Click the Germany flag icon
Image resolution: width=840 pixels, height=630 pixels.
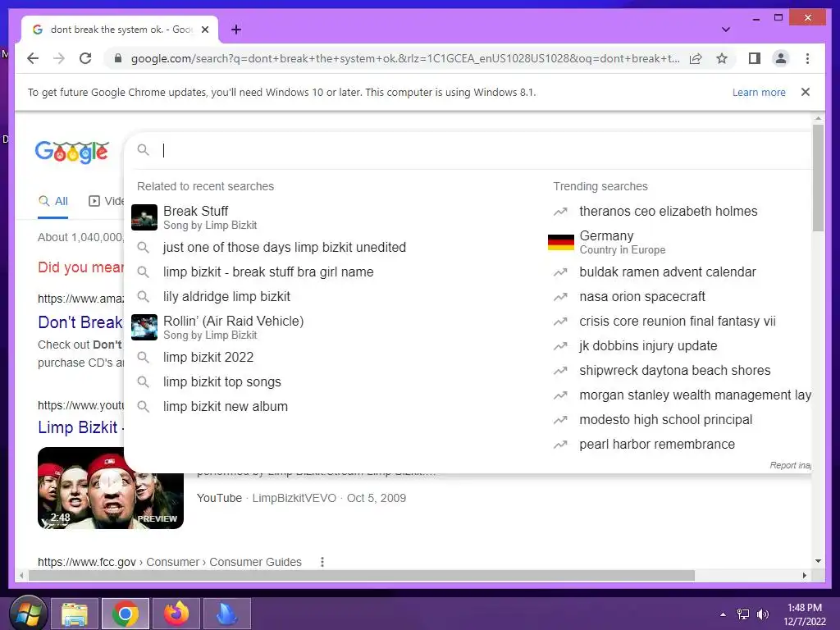point(561,242)
